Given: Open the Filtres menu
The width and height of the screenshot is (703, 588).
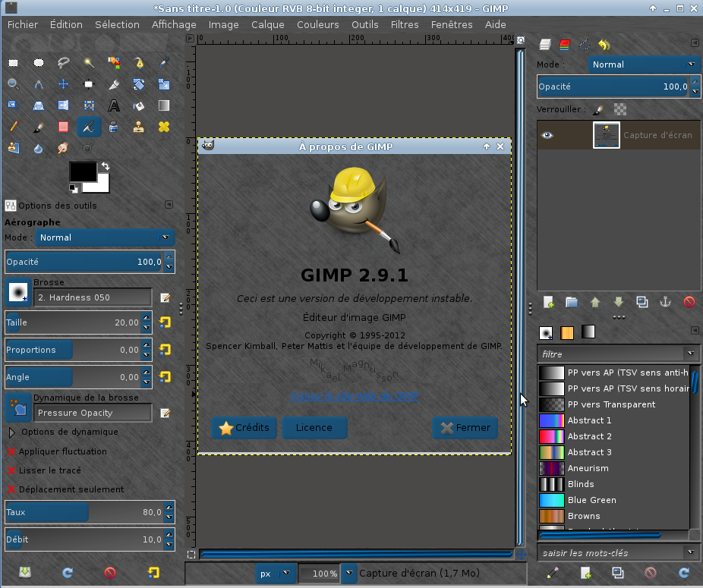Looking at the screenshot, I should point(405,24).
